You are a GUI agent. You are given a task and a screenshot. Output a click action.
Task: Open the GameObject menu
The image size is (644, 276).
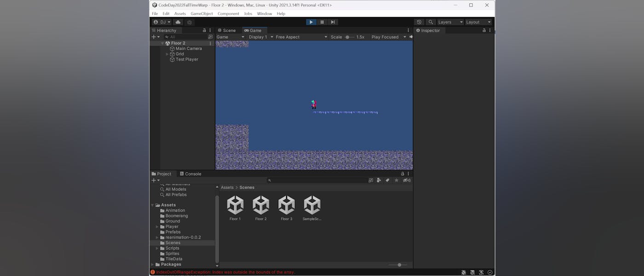pos(202,14)
